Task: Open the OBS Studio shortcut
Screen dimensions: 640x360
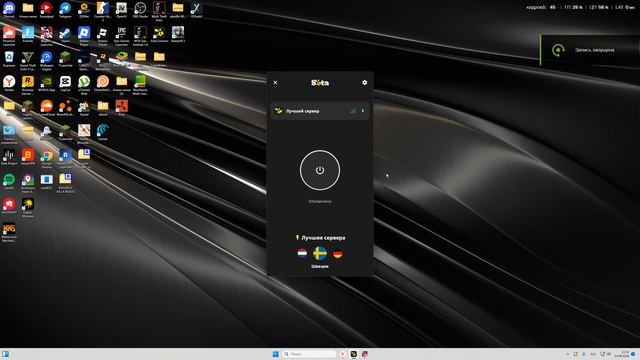Action: click(x=140, y=10)
